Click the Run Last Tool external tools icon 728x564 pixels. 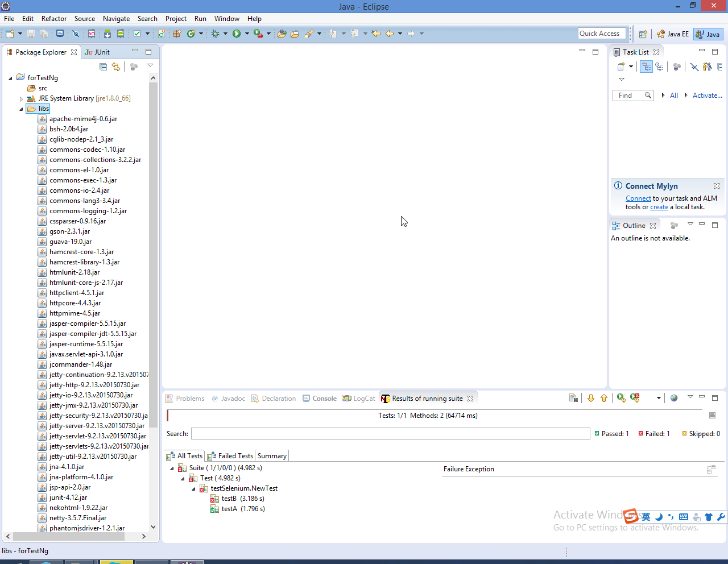coord(258,34)
